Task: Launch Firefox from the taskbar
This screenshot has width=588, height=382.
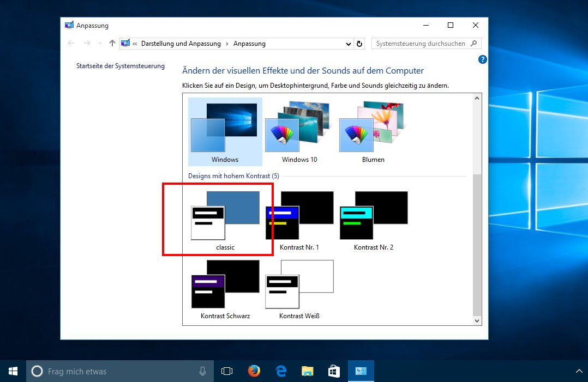Action: pos(254,371)
